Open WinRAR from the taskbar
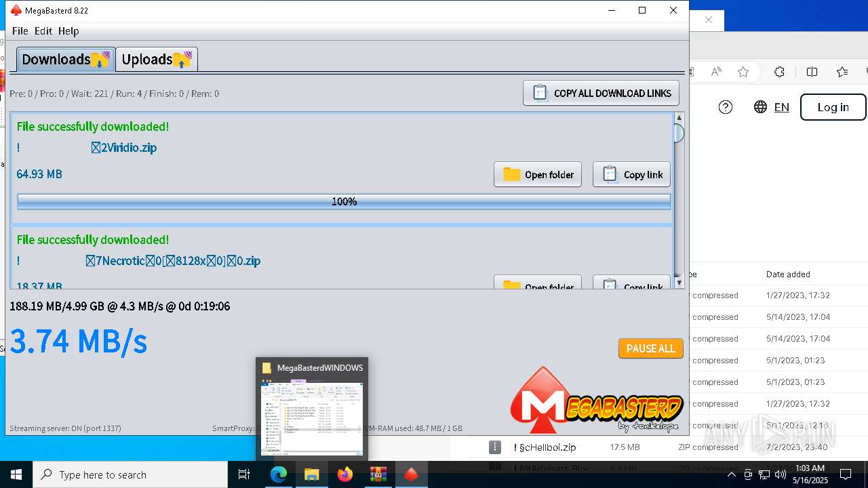 pyautogui.click(x=378, y=474)
